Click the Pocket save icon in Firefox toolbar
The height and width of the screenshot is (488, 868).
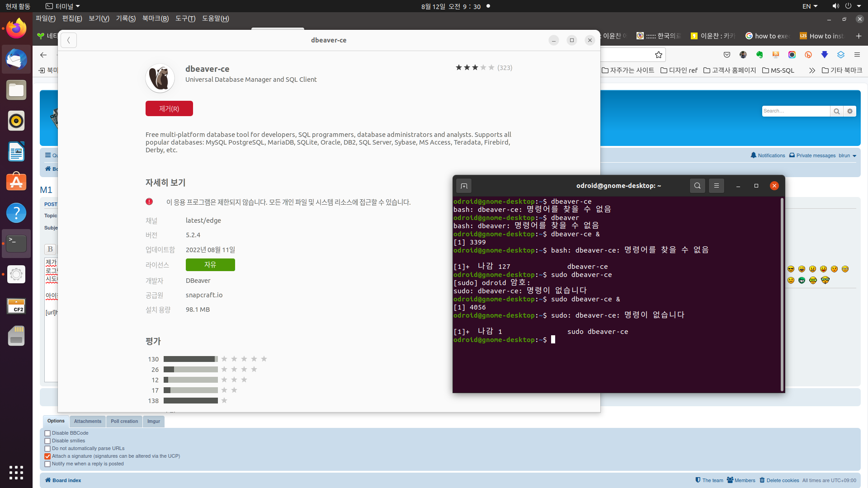727,55
